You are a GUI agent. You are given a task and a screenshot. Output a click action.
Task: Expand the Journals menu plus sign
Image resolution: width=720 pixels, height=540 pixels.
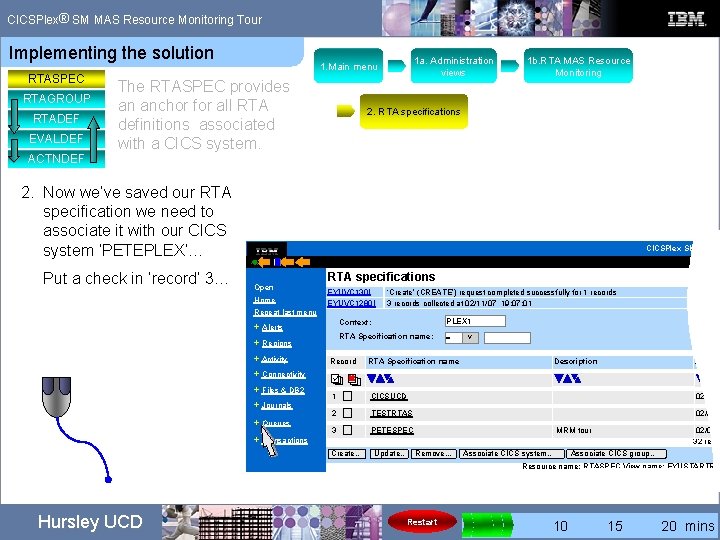(x=257, y=405)
